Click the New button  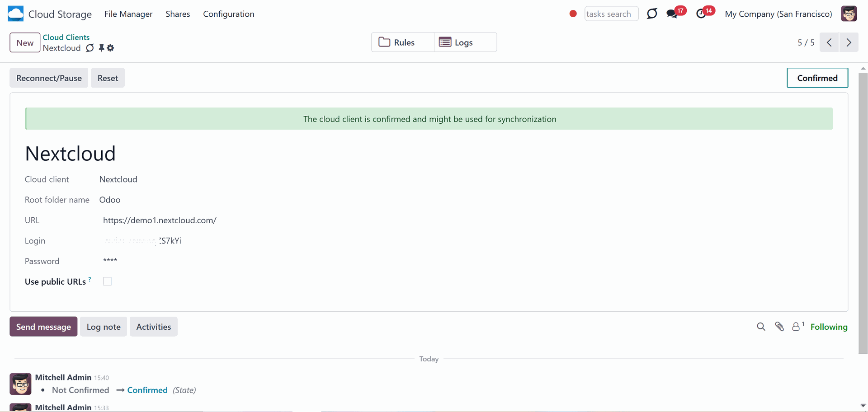point(25,42)
